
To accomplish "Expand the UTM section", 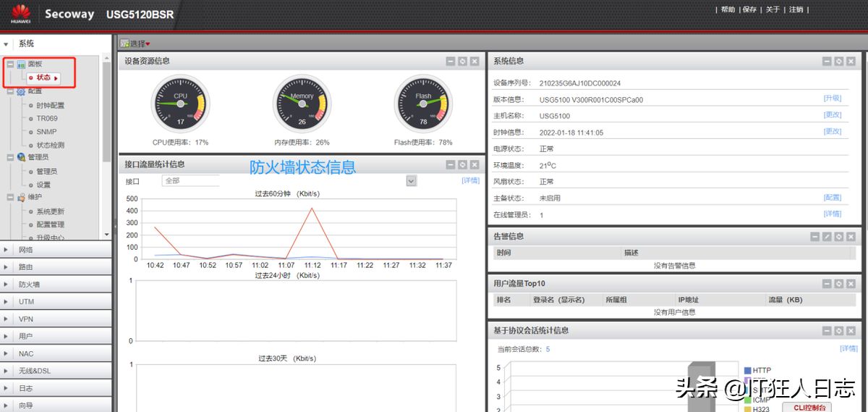I will point(56,302).
